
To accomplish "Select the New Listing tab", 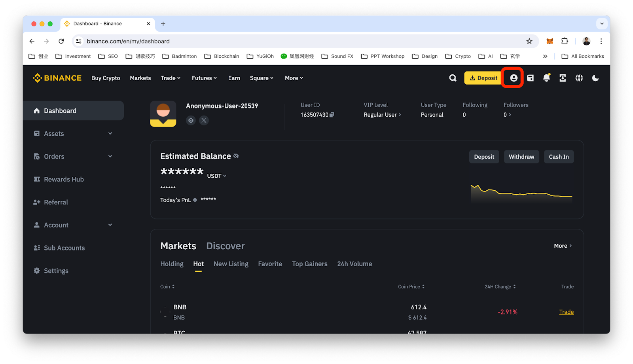I will click(231, 264).
